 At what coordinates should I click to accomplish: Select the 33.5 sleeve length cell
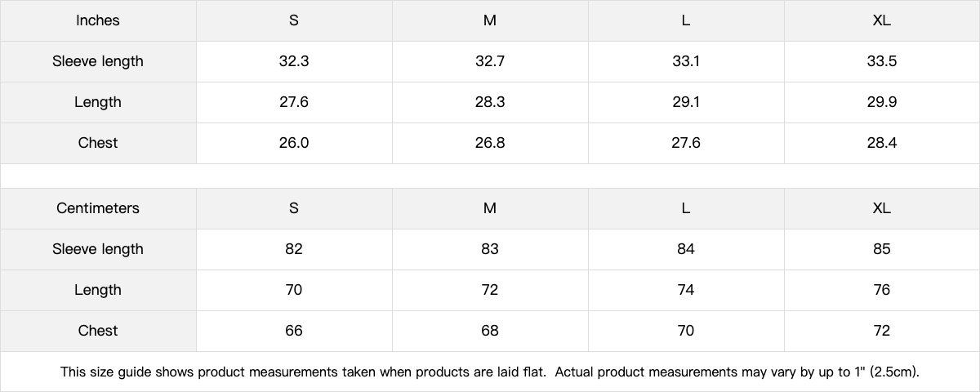pos(881,61)
